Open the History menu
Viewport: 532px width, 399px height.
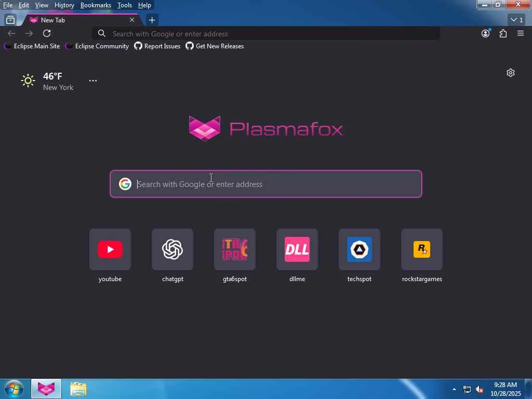64,5
